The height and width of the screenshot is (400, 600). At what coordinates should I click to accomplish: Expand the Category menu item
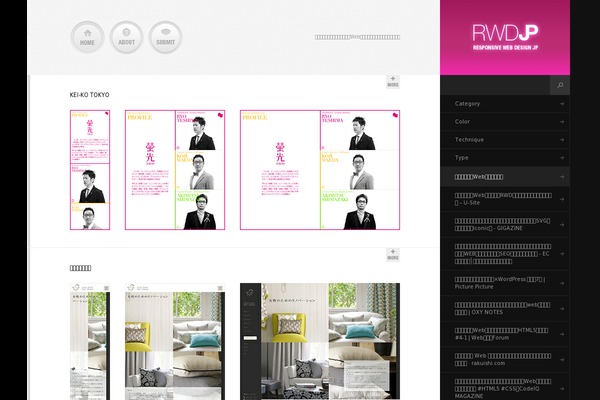pos(505,104)
